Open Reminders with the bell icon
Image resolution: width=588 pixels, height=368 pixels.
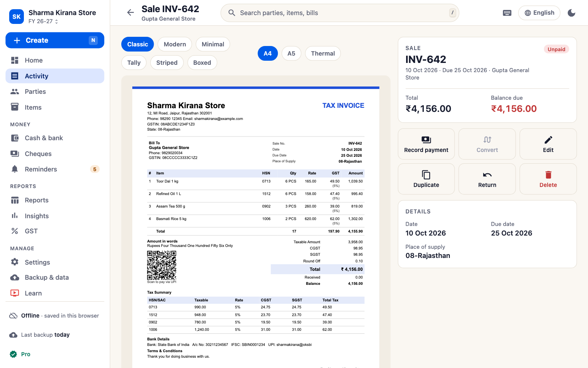coord(55,169)
